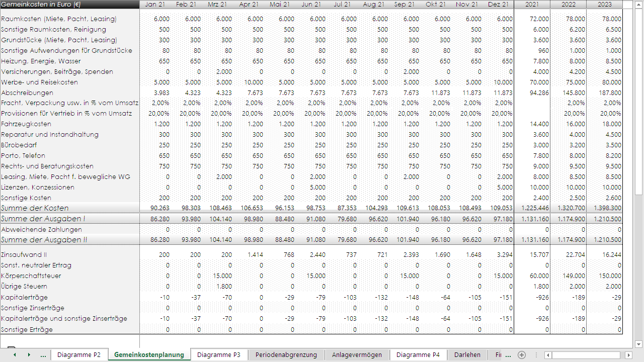Select the Sonstige Zinserträge row label
This screenshot has width=644, height=362.
pos(33,308)
